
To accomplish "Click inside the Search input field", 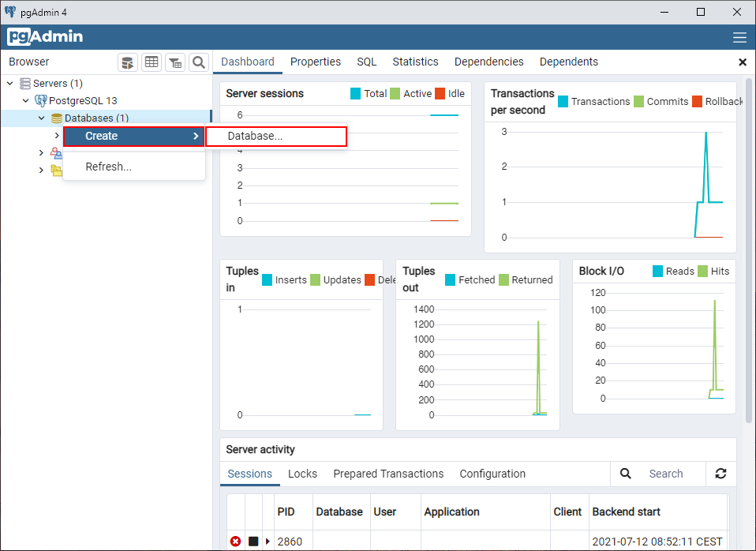I will [x=667, y=474].
